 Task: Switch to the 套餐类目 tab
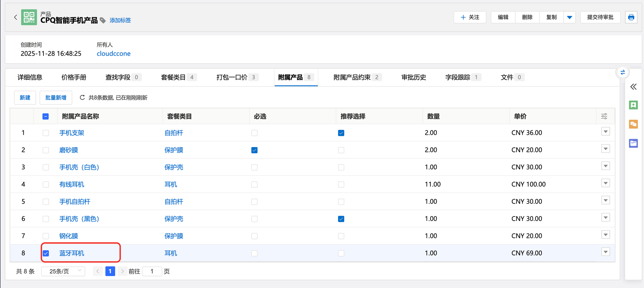173,77
